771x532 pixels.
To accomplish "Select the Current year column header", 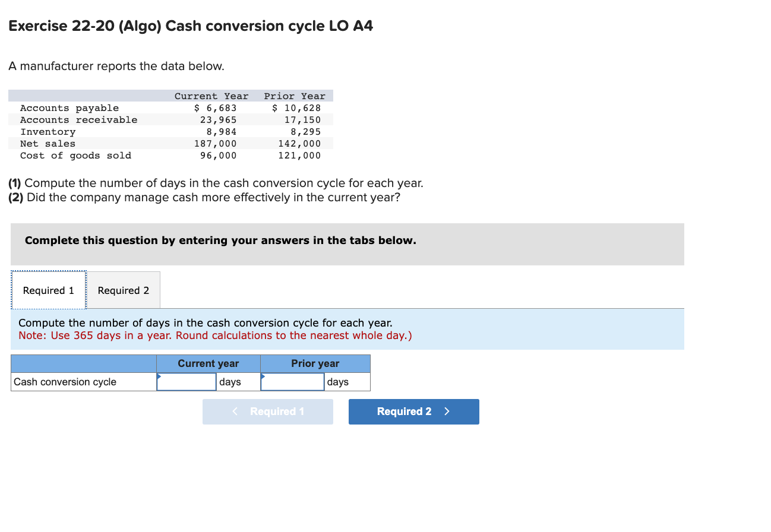I will click(x=207, y=363).
